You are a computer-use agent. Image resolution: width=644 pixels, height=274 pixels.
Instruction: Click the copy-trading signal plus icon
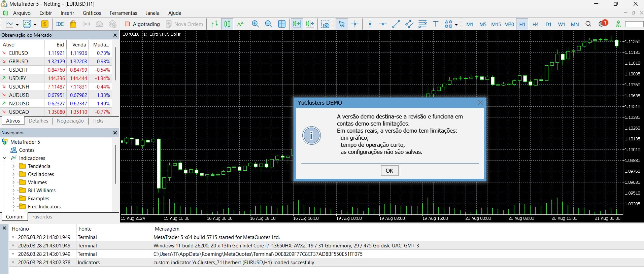[x=113, y=24]
